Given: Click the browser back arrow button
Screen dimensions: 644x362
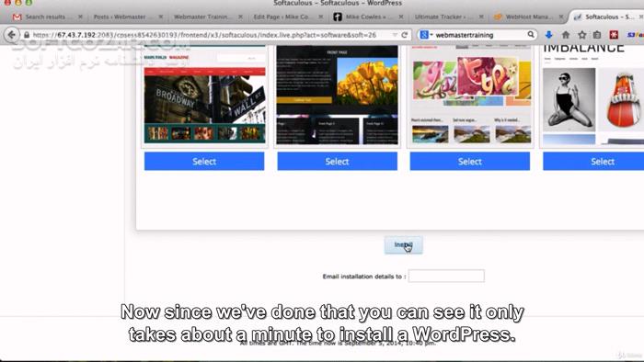Looking at the screenshot, I should (11, 35).
